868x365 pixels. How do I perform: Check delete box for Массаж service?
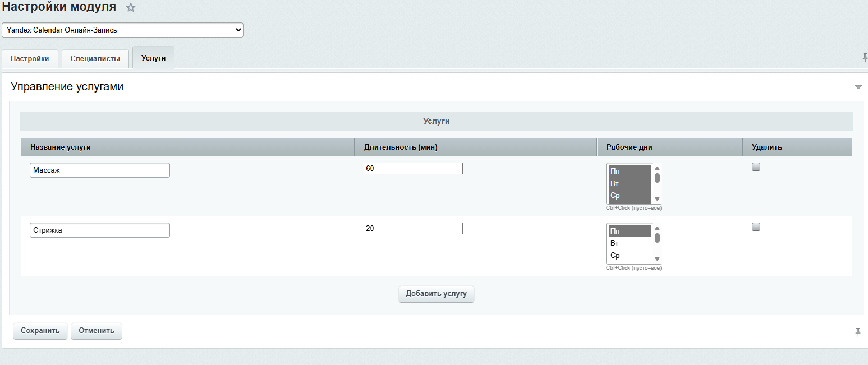[x=756, y=167]
